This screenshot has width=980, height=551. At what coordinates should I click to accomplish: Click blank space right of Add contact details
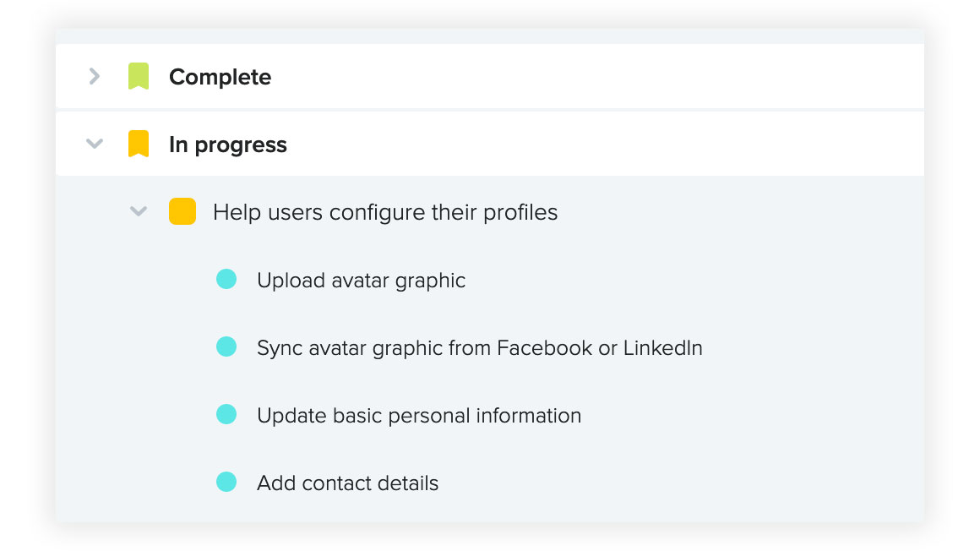pyautogui.click(x=675, y=483)
